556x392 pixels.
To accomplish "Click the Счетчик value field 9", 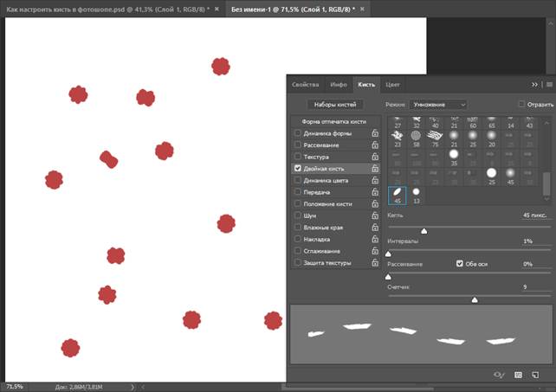I will [534, 286].
